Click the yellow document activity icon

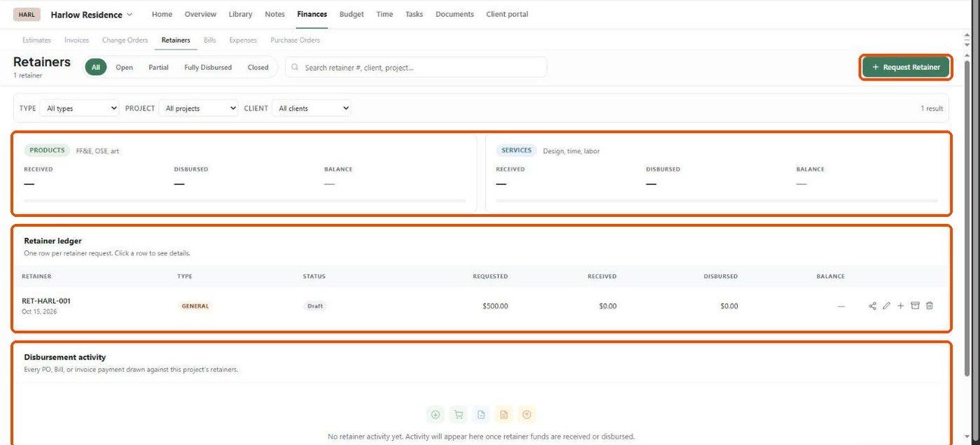pyautogui.click(x=504, y=415)
